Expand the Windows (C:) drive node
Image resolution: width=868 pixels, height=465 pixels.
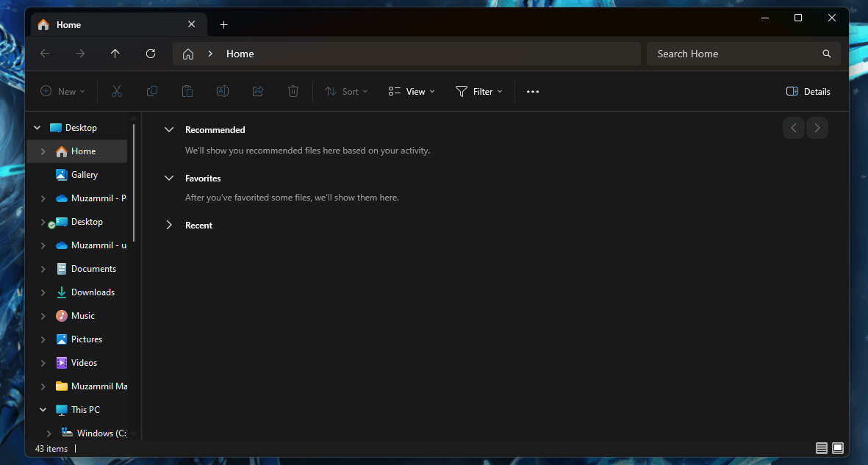(49, 433)
